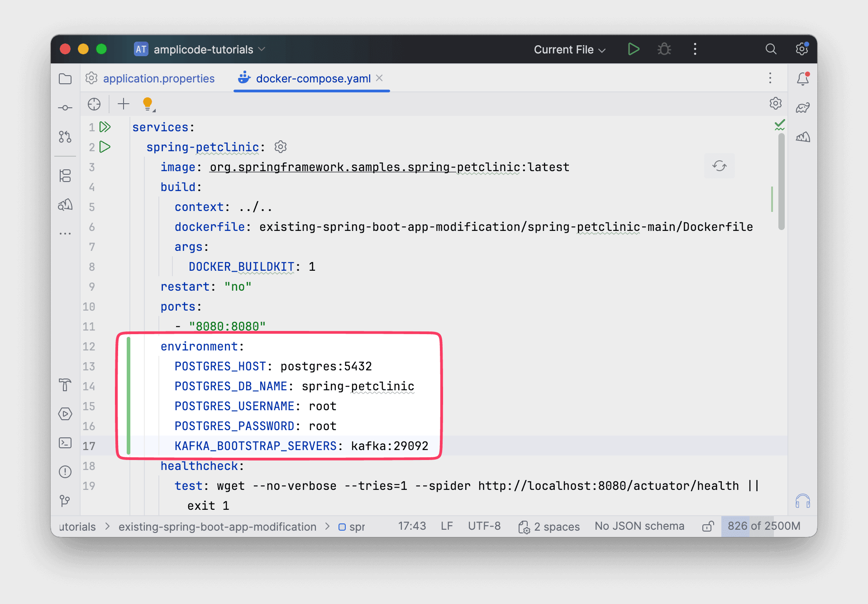Show more tool windows via ellipsis

[x=65, y=234]
